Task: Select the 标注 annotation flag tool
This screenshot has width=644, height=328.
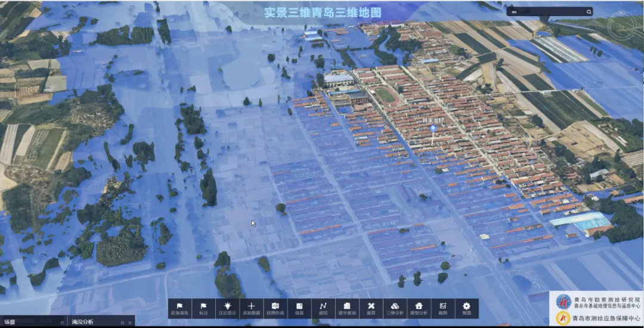Action: 203,309
